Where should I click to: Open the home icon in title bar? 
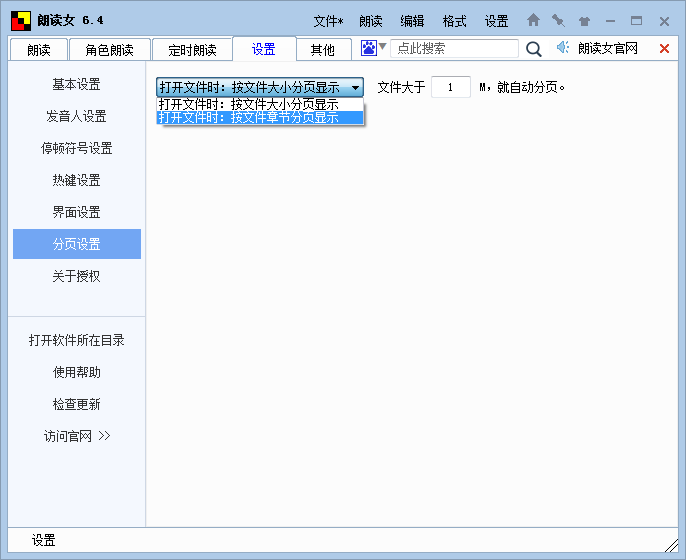533,20
